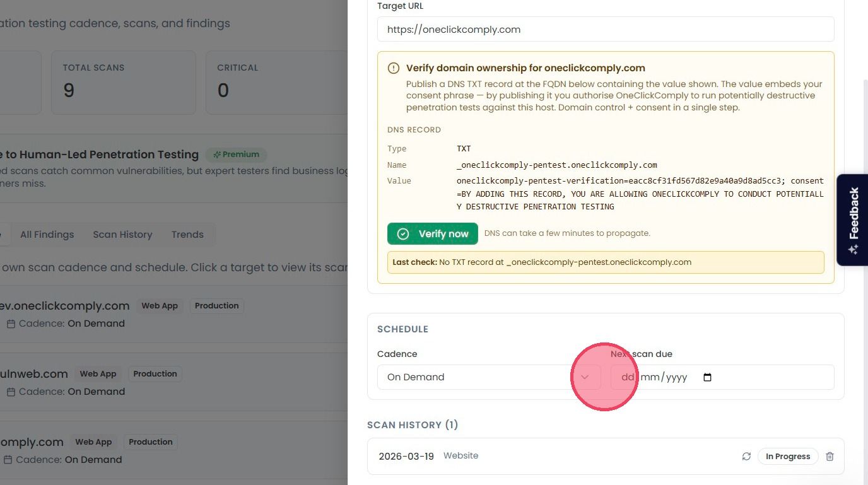This screenshot has width=868, height=485.
Task: Delete the 2026-03-19 scan with the trash icon
Action: 830,456
